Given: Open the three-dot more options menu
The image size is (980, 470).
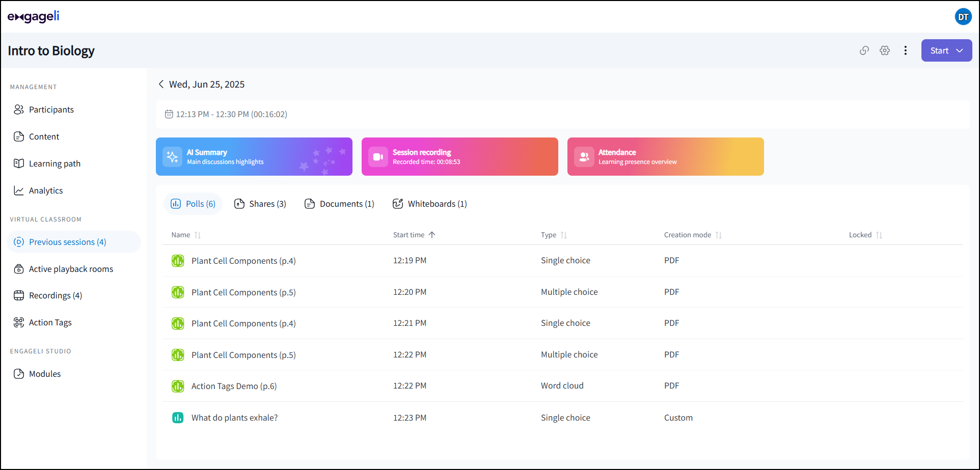Looking at the screenshot, I should pos(905,50).
